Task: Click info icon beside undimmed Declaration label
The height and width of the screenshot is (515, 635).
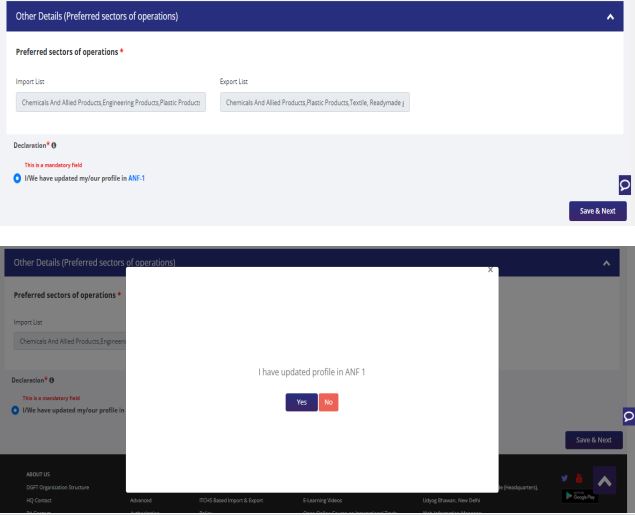Action: tap(53, 146)
